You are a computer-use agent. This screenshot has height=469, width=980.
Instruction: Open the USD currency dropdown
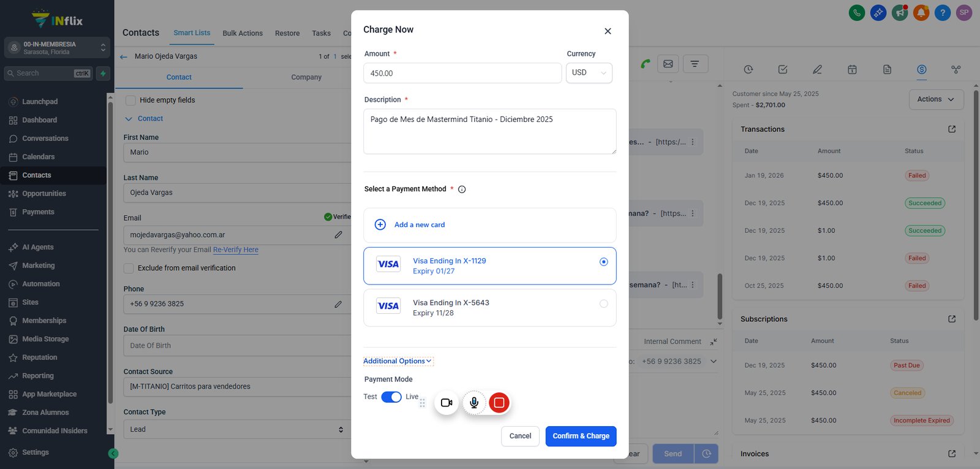tap(589, 73)
